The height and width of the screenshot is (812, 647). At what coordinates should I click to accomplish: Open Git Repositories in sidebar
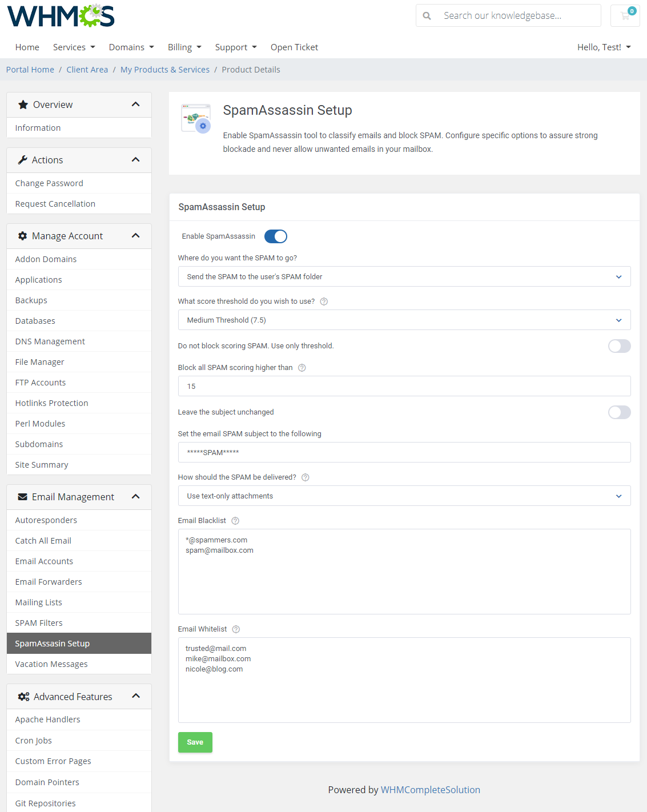point(79,803)
